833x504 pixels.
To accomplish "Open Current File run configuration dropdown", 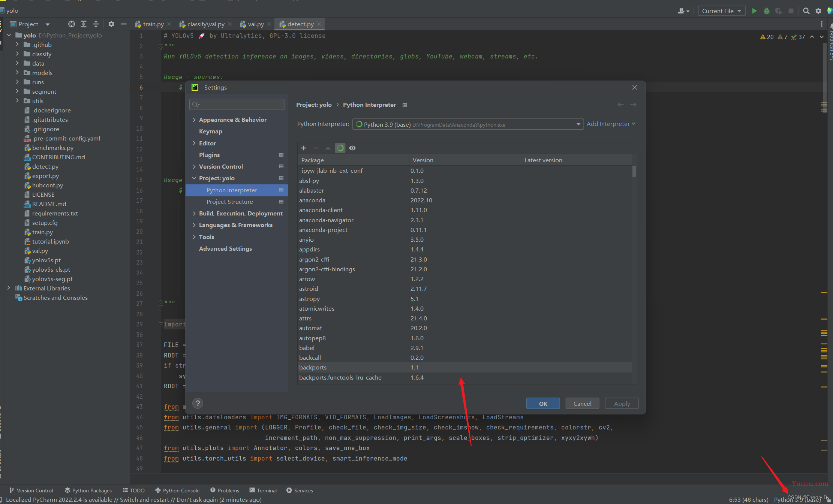I will [722, 11].
